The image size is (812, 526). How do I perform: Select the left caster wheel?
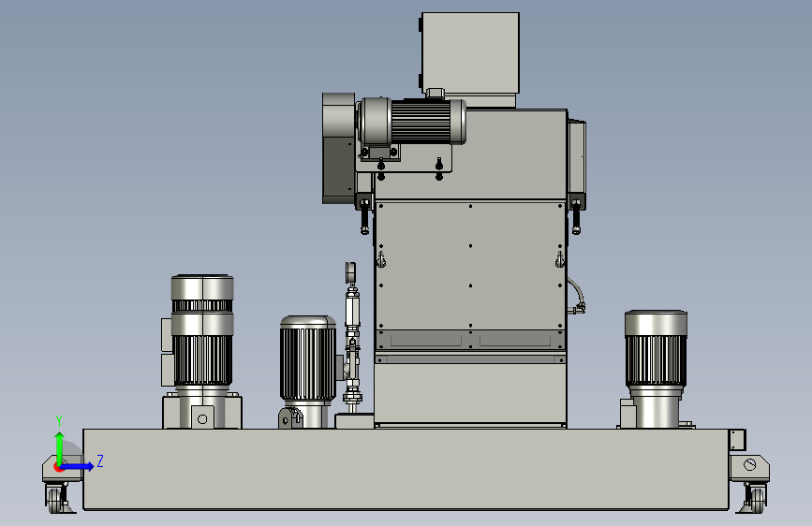tap(56, 499)
